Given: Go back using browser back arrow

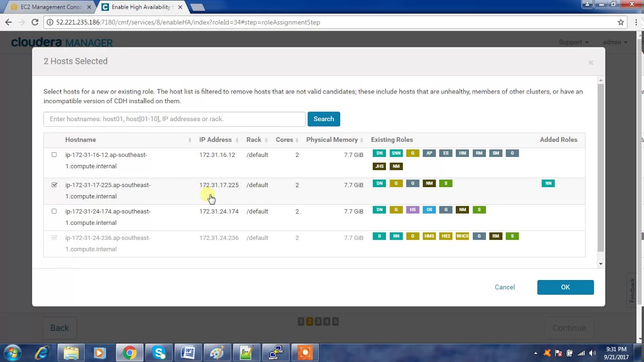Looking at the screenshot, I should point(9,22).
